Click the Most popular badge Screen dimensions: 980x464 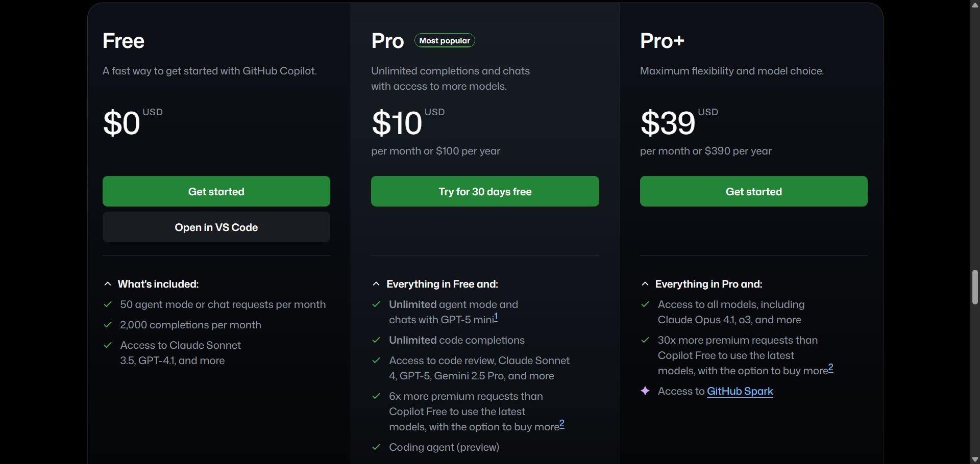[x=444, y=41]
